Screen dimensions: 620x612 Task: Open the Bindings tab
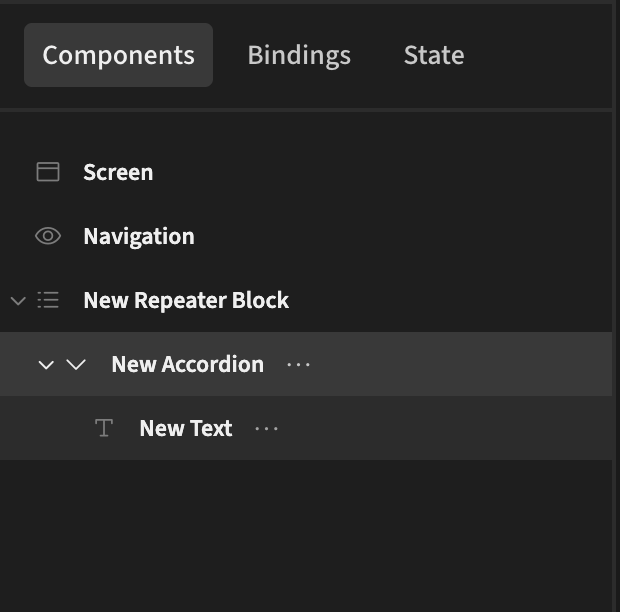[x=299, y=55]
